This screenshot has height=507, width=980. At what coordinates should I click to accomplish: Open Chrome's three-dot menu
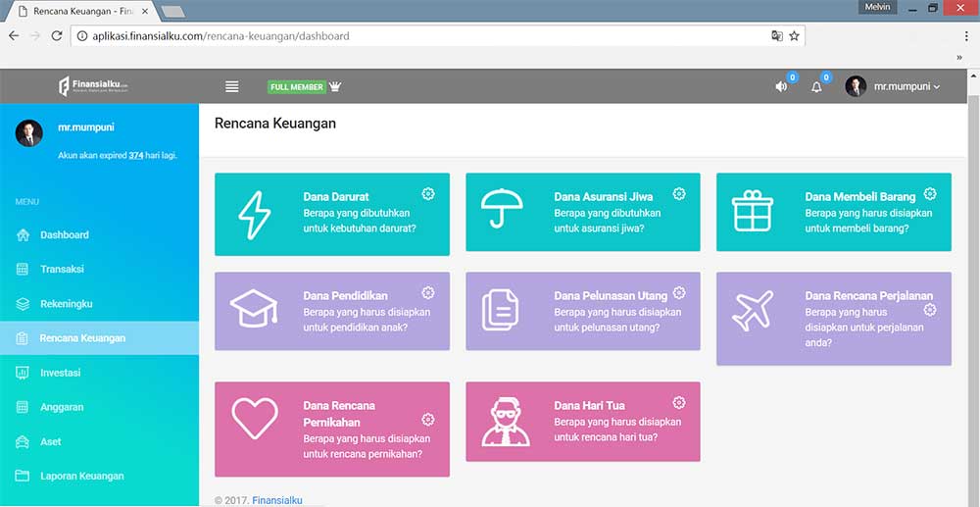point(966,36)
